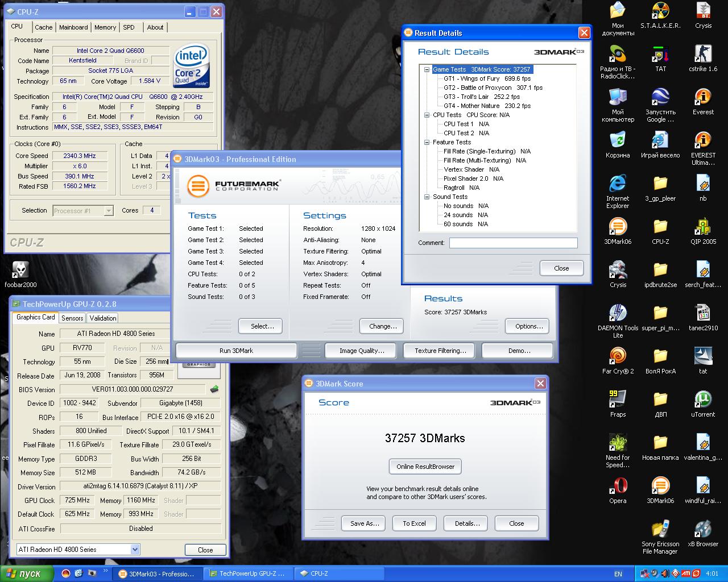Launch the QIP 2005 desktop shortcut
728x582 pixels.
click(x=703, y=231)
